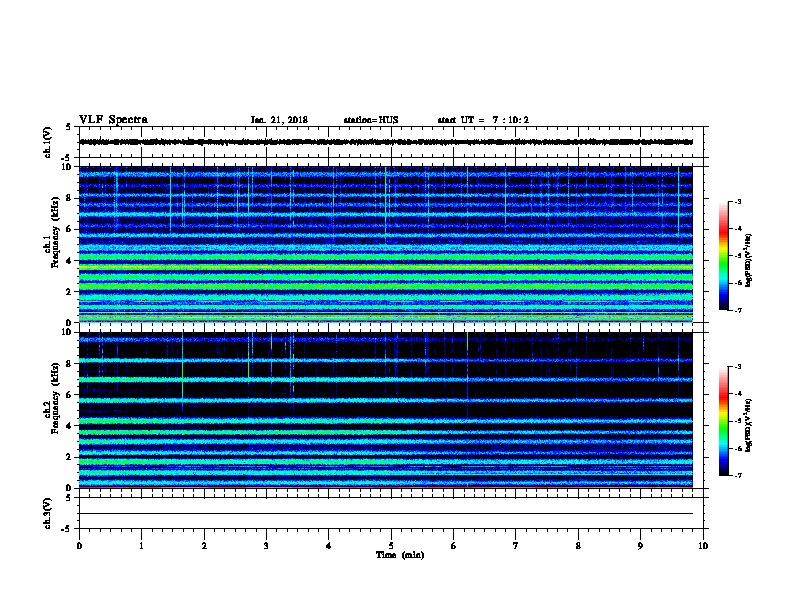The height and width of the screenshot is (612, 792).
Task: Click the ch.3 flat voltage line
Action: click(x=386, y=514)
